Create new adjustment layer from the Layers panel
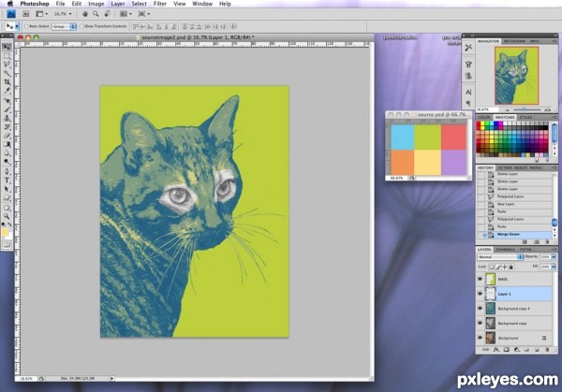562x392 pixels. click(x=516, y=350)
